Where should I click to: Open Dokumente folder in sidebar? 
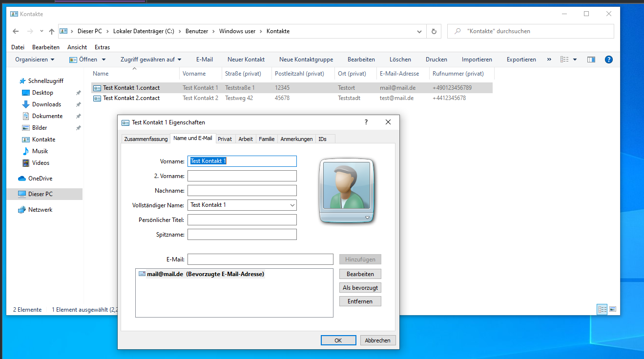47,116
